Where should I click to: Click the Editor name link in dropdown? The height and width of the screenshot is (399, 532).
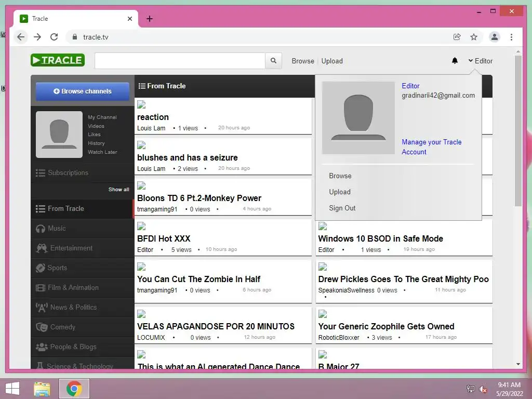(x=410, y=86)
